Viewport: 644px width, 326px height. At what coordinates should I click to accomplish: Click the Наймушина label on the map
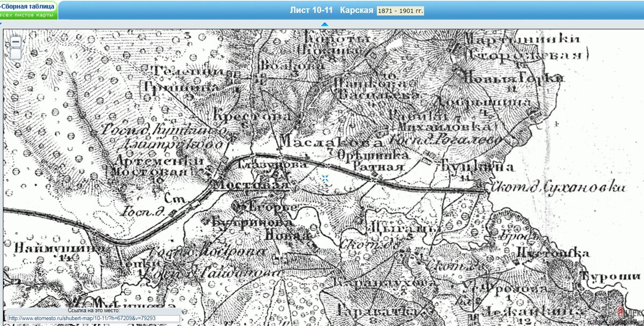pos(51,248)
